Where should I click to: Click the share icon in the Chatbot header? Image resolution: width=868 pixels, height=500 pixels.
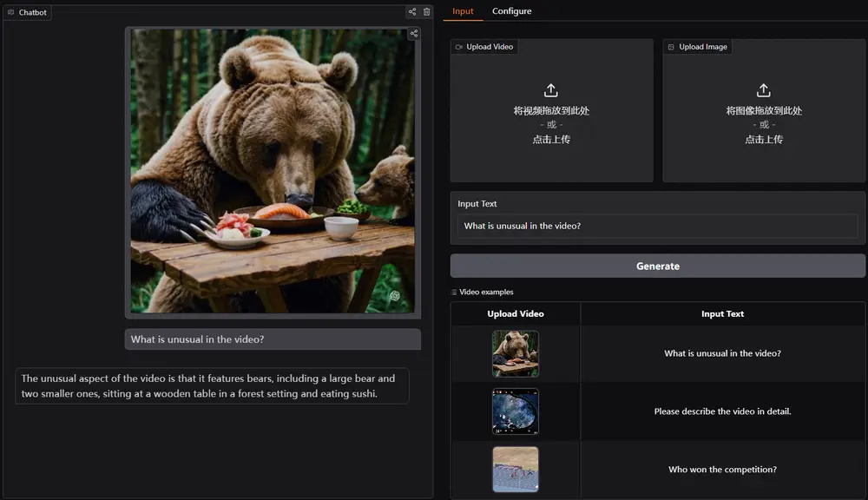(412, 11)
